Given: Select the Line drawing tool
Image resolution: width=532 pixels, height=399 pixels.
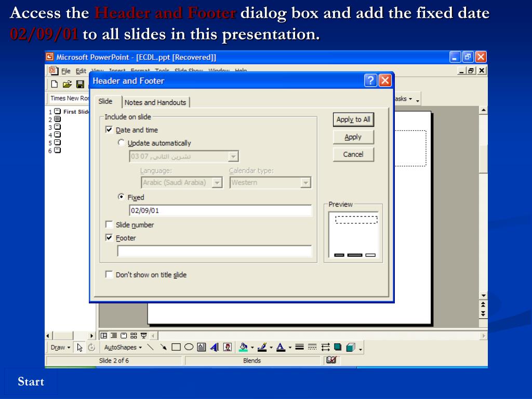Looking at the screenshot, I should tap(150, 347).
